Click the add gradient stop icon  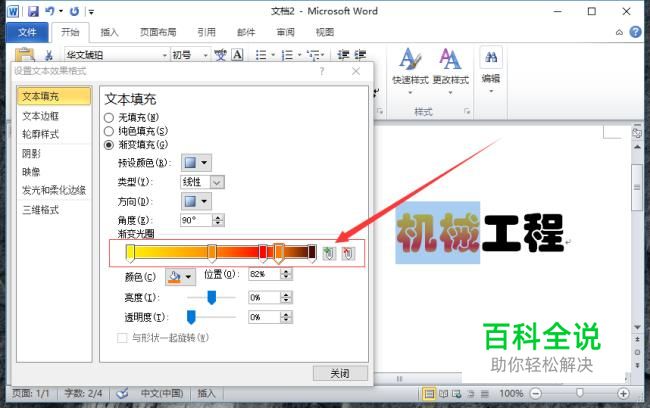pos(329,253)
